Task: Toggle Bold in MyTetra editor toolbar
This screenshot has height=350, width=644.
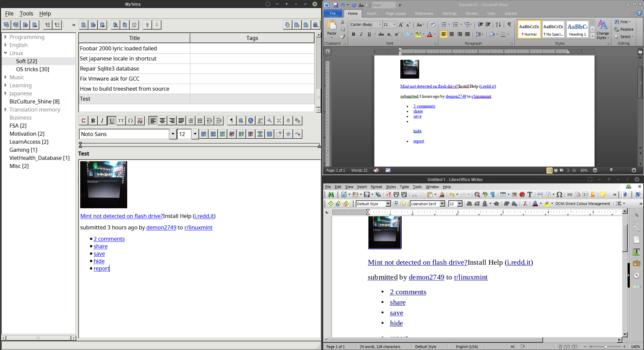Action: pos(93,121)
